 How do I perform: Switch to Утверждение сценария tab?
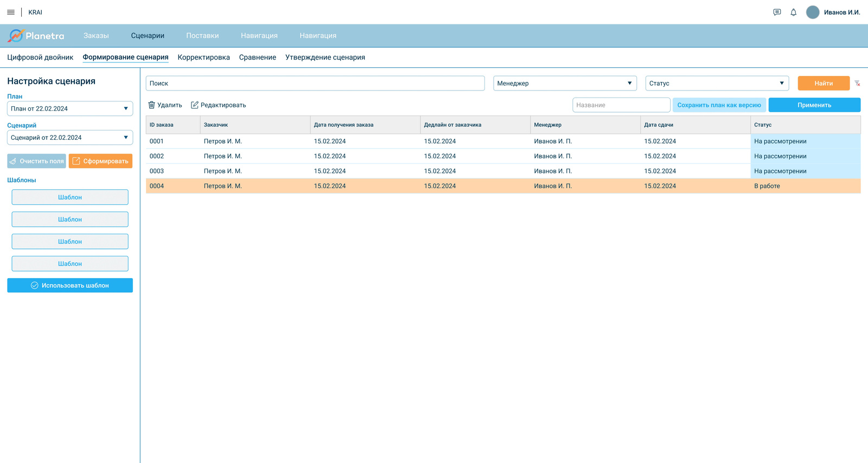point(325,57)
